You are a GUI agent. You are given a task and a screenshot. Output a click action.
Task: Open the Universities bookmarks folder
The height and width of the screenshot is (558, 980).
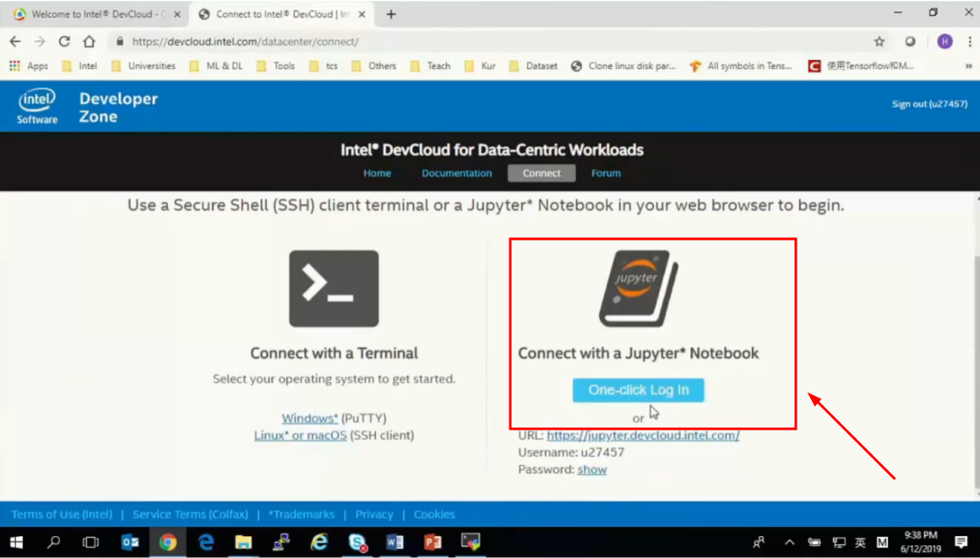(143, 66)
